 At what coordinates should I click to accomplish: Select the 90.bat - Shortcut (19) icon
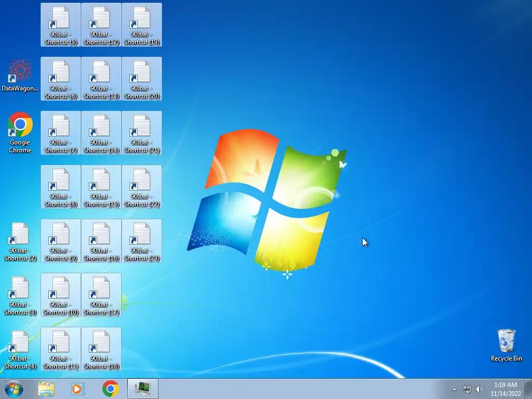142,25
